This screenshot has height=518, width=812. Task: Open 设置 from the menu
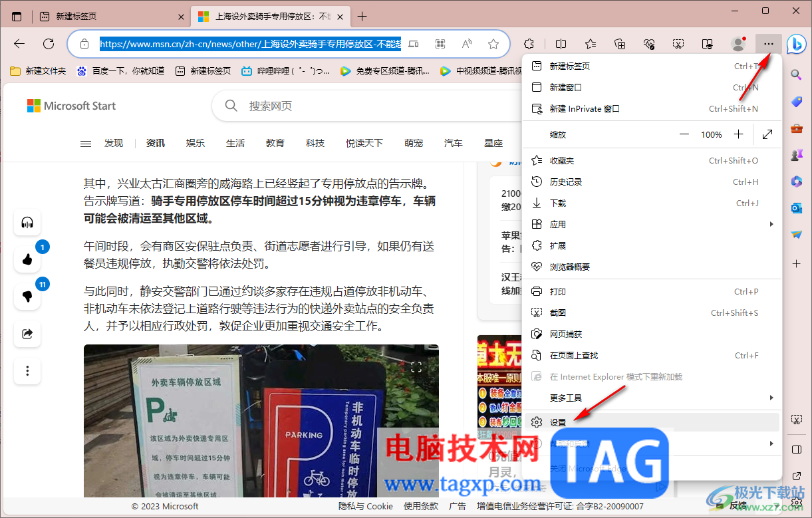(652, 422)
